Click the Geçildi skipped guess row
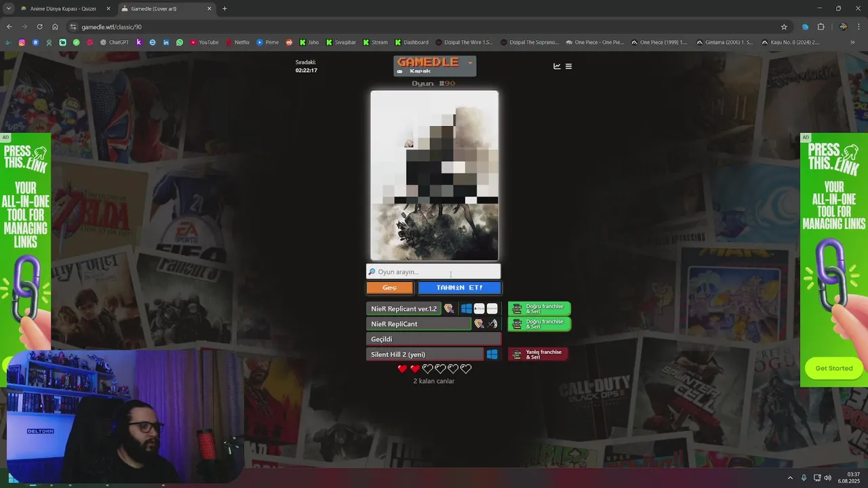The image size is (868, 488). (x=434, y=339)
